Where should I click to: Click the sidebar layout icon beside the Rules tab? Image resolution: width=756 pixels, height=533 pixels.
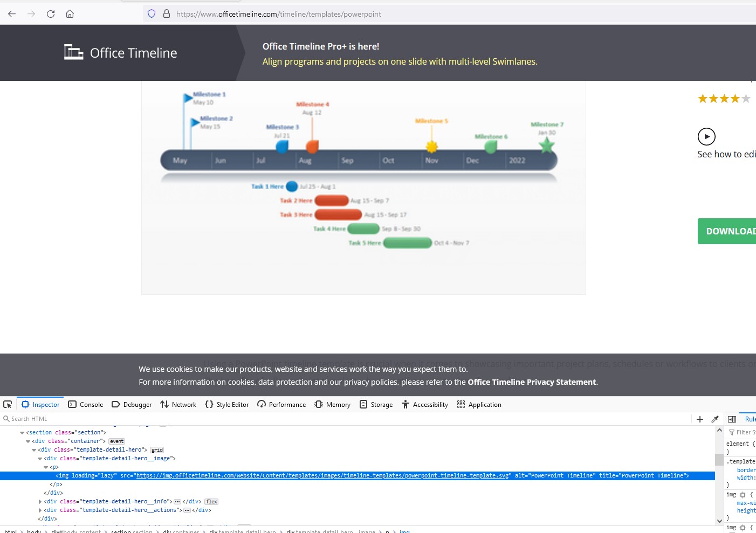[x=732, y=419]
